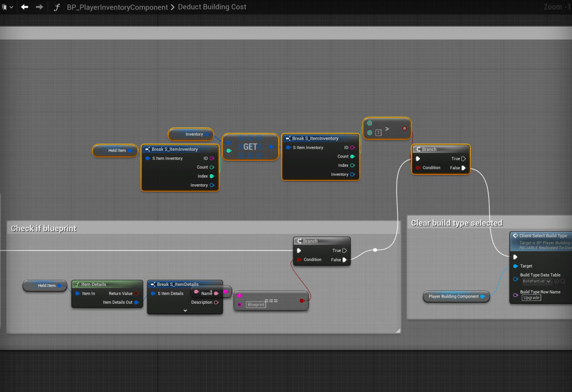The height and width of the screenshot is (392, 572).
Task: Click the Upgrade row name field
Action: pos(531,298)
